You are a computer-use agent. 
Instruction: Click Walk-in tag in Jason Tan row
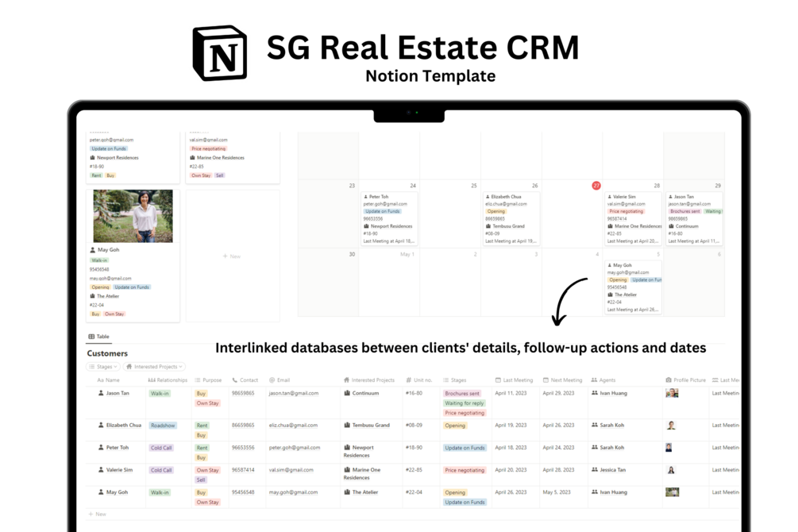point(160,394)
